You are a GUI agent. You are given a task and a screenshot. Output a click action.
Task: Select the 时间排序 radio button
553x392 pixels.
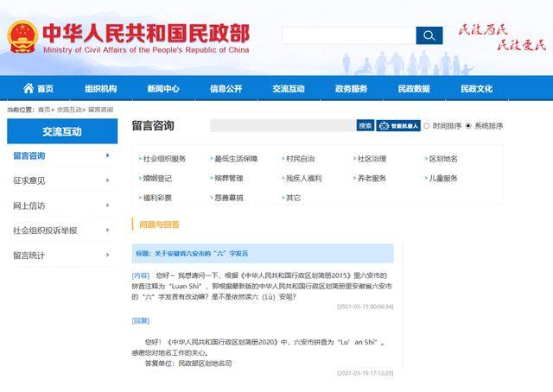click(426, 126)
